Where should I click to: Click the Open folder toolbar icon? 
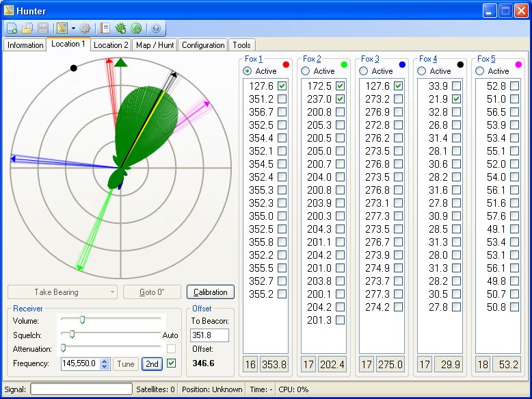click(27, 28)
